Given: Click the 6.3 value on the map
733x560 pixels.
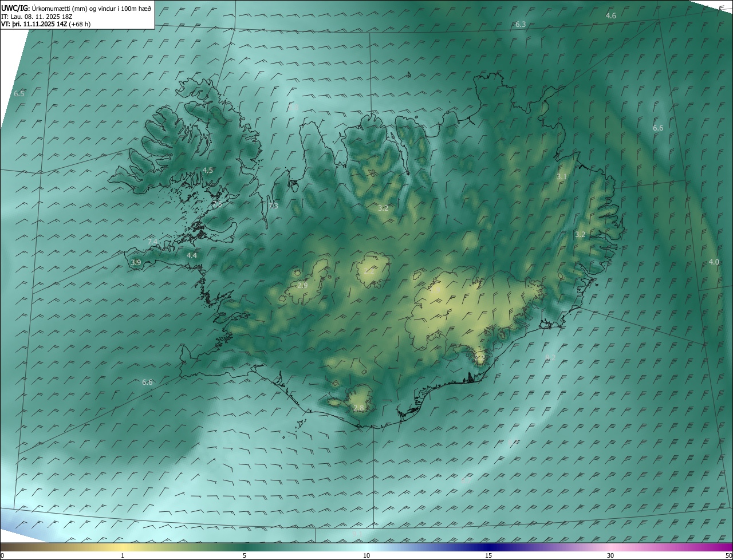Looking at the screenshot, I should pos(521,25).
